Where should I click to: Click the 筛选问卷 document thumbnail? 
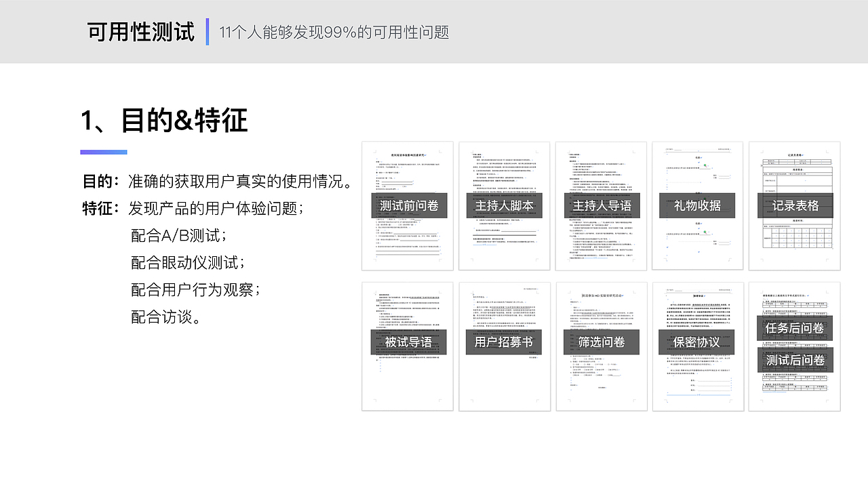(601, 346)
